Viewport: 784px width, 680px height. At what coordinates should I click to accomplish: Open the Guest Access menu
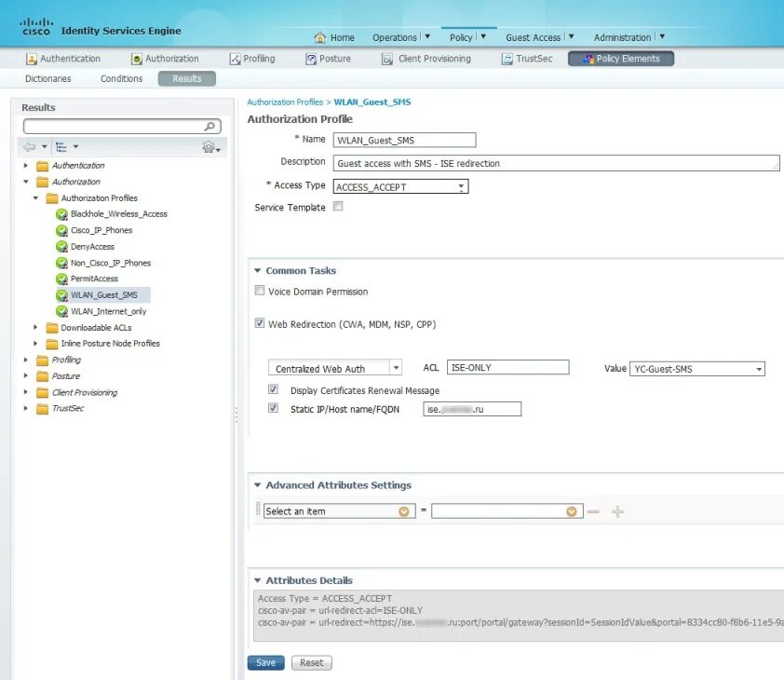coord(539,37)
